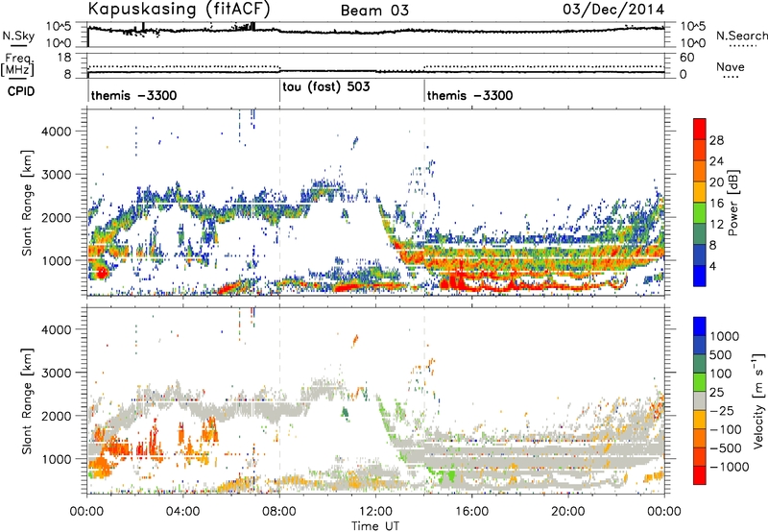Select the "CPID" row label
The height and width of the screenshot is (532, 768).
[x=21, y=91]
